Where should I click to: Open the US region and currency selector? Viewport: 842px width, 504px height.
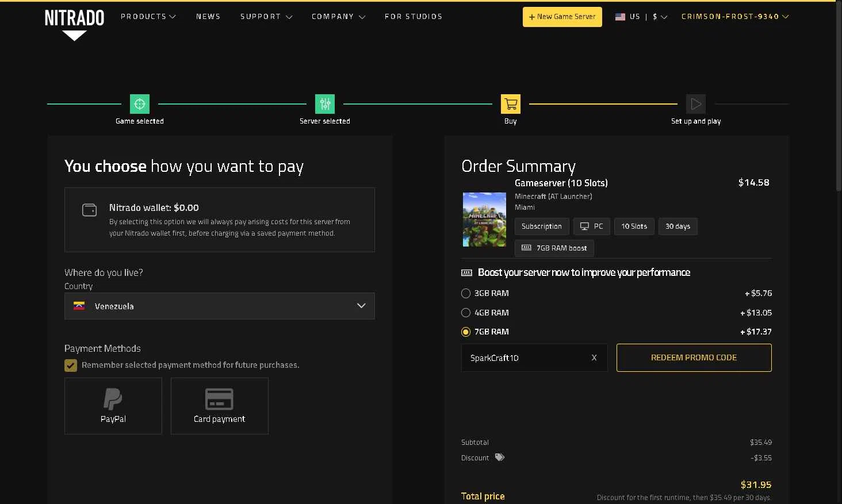click(641, 17)
